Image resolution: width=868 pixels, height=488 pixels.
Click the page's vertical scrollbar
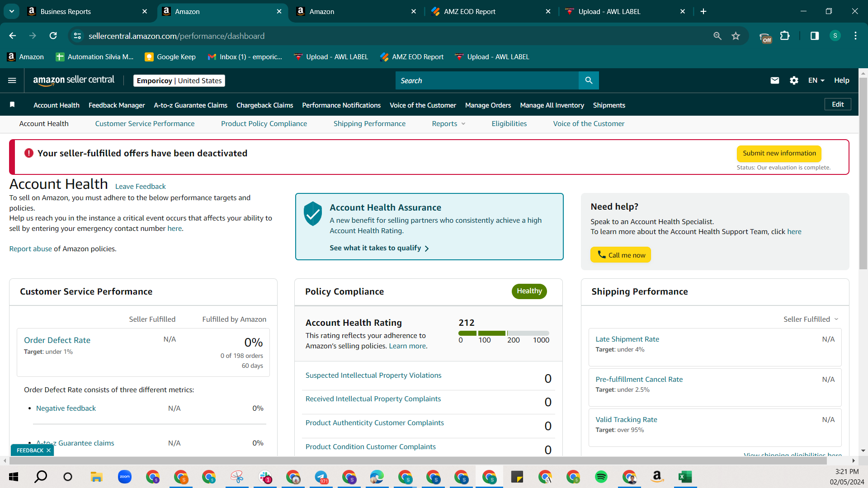[863, 174]
